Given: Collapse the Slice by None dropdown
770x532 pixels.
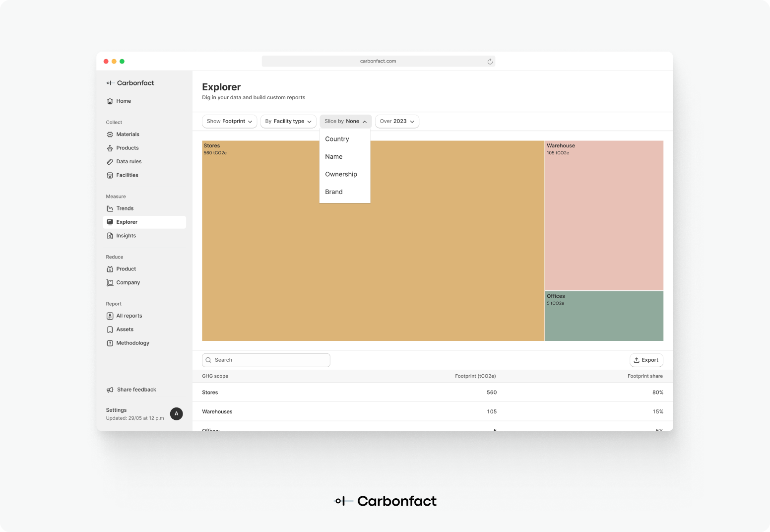Looking at the screenshot, I should [346, 122].
